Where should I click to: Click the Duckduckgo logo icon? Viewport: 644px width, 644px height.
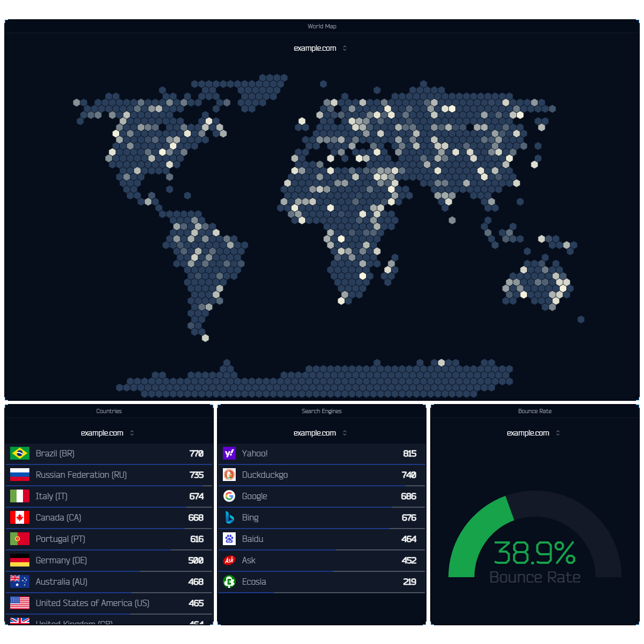[229, 475]
